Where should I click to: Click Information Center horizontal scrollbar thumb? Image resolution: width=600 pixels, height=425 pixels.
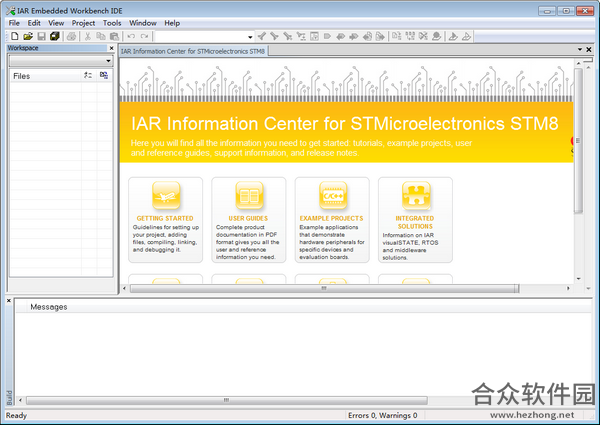point(324,288)
